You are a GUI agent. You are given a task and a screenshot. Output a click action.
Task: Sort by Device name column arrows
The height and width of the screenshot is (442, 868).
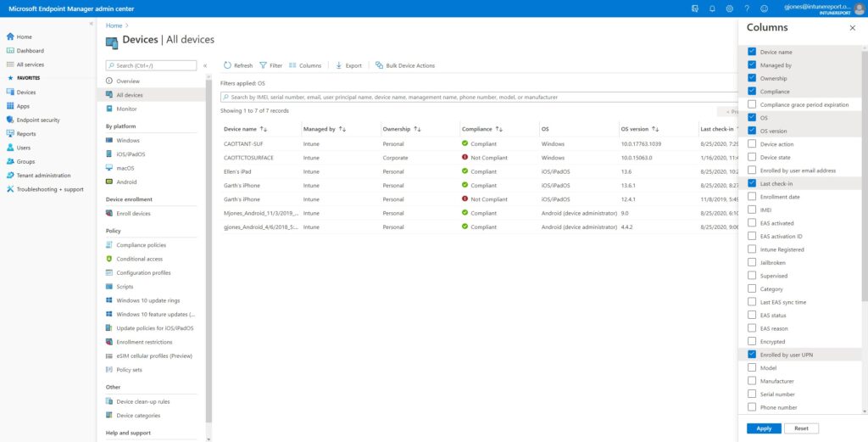tap(264, 129)
